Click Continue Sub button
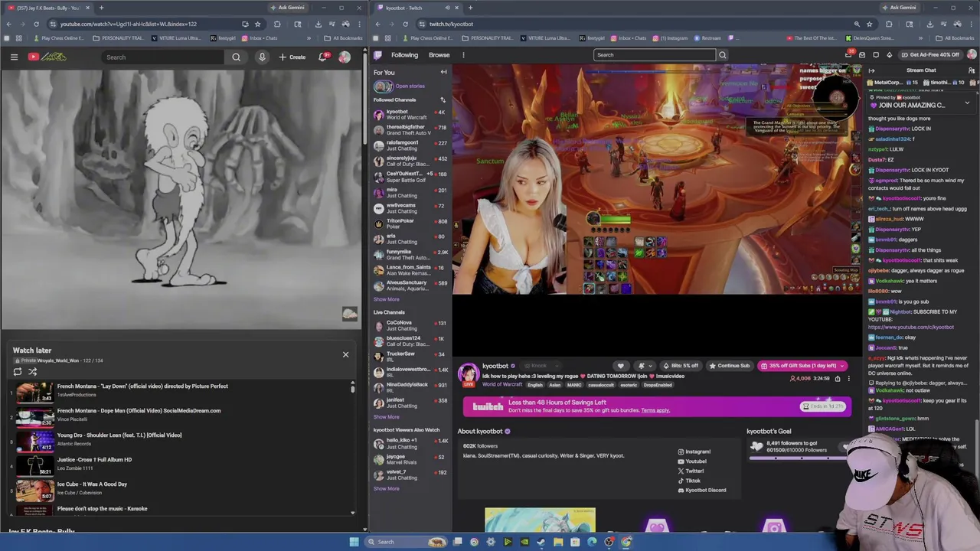The width and height of the screenshot is (980, 551). tap(729, 366)
